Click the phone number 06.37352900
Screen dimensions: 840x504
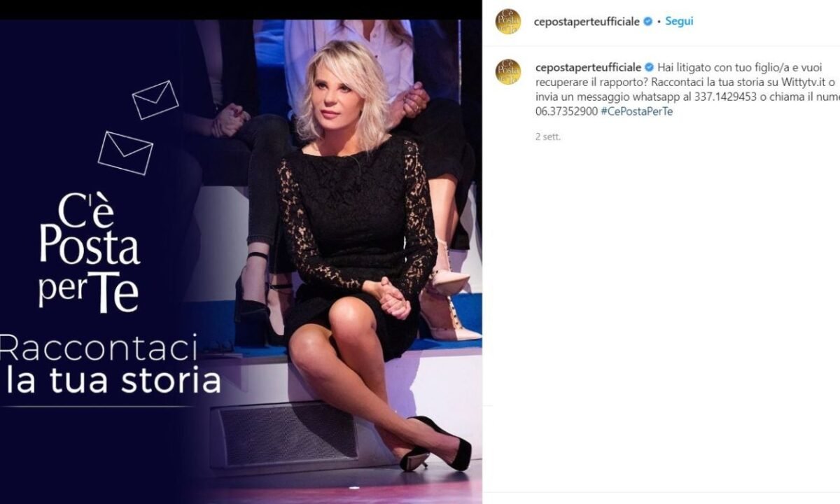point(565,112)
